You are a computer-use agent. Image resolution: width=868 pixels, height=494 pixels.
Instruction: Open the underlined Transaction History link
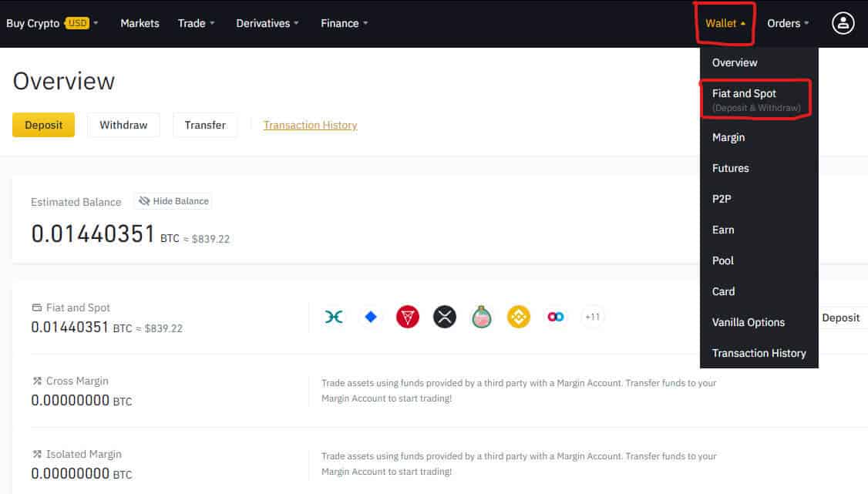310,125
